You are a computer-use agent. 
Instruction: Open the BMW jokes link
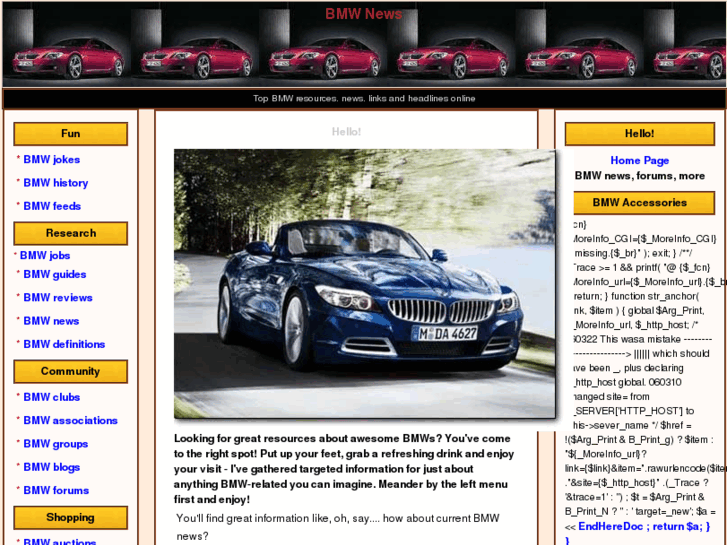[51, 160]
